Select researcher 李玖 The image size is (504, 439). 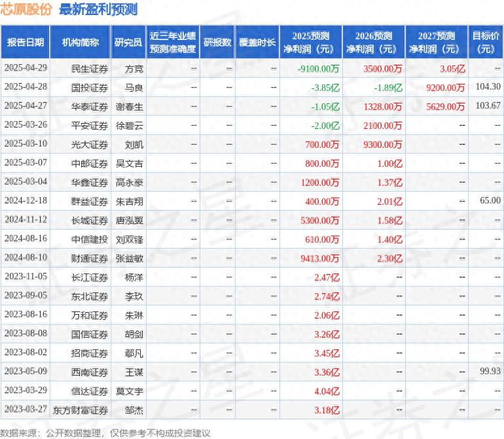134,296
